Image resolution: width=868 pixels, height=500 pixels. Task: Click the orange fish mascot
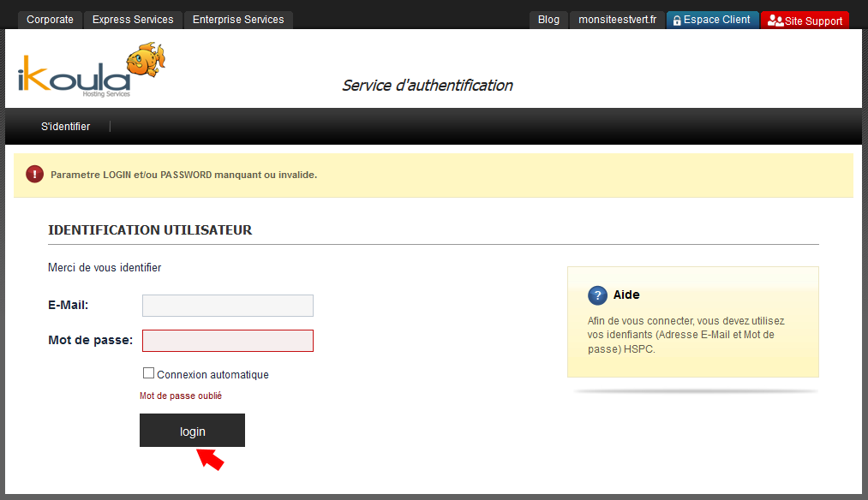point(145,60)
